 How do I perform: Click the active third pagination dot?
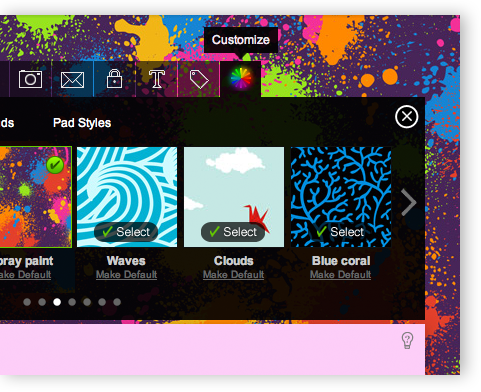tap(57, 302)
